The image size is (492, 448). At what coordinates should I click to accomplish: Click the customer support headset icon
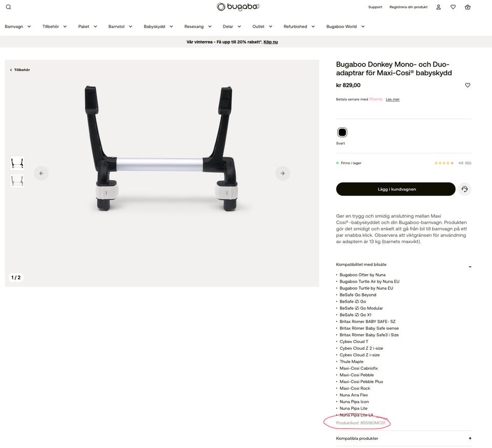(x=464, y=189)
